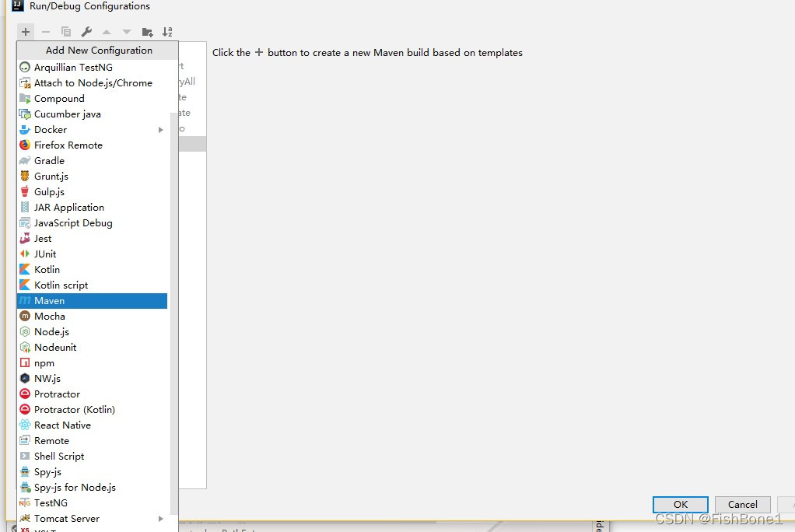Viewport: 795px width, 532px height.
Task: Select Spy-js for Node.js entry
Action: coord(93,488)
